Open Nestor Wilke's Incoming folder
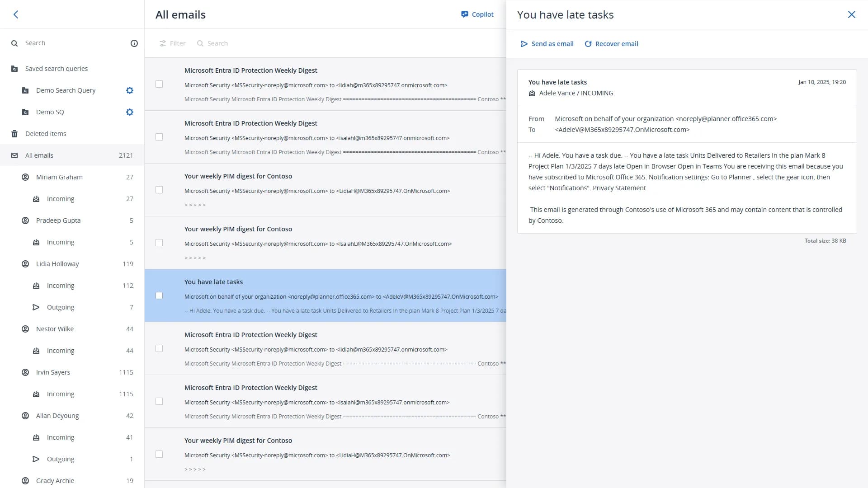868x488 pixels. (x=60, y=351)
